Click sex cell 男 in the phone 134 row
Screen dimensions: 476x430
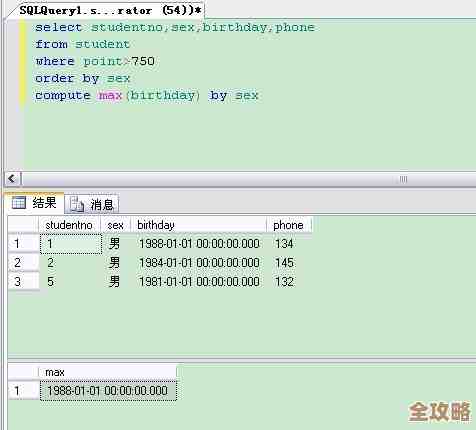click(114, 244)
